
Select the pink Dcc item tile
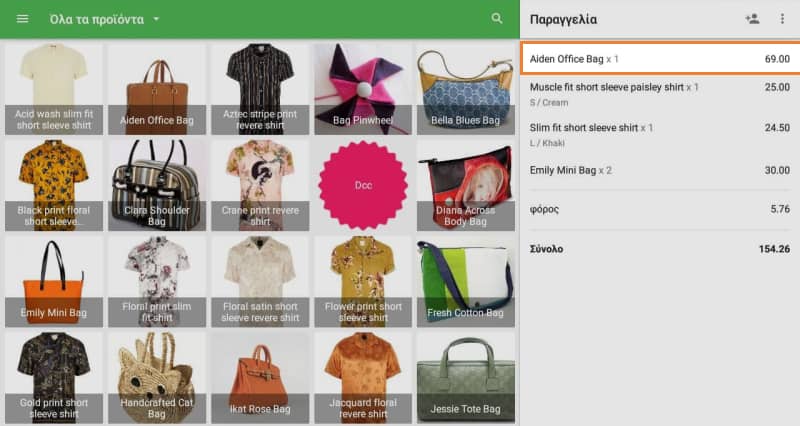click(363, 184)
